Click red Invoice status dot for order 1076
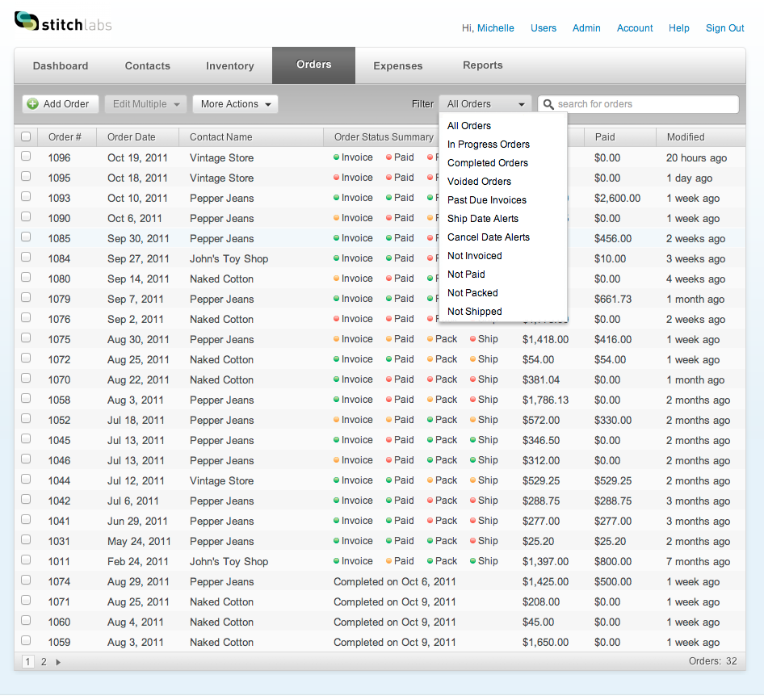Image resolution: width=764 pixels, height=700 pixels. [x=336, y=319]
